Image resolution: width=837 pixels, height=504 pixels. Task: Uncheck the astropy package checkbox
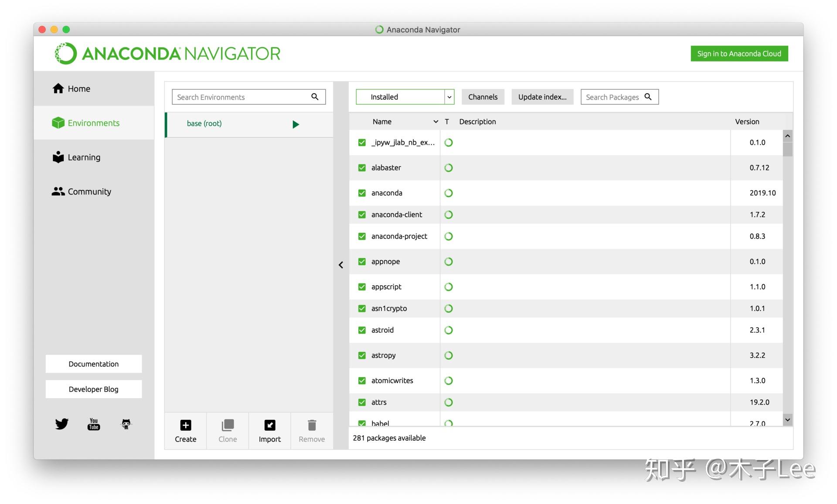362,355
